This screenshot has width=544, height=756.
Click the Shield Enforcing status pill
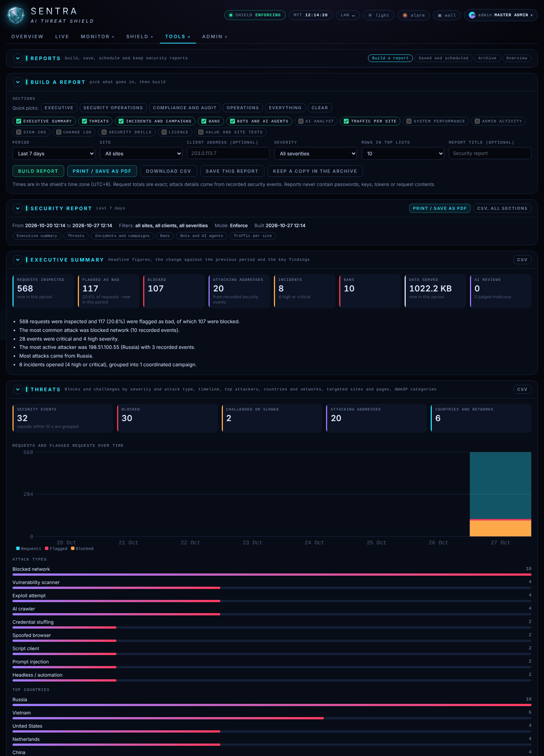click(255, 15)
